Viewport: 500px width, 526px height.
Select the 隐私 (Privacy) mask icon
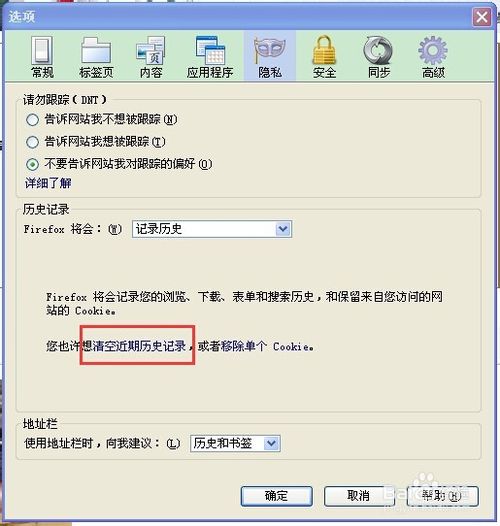[x=269, y=50]
